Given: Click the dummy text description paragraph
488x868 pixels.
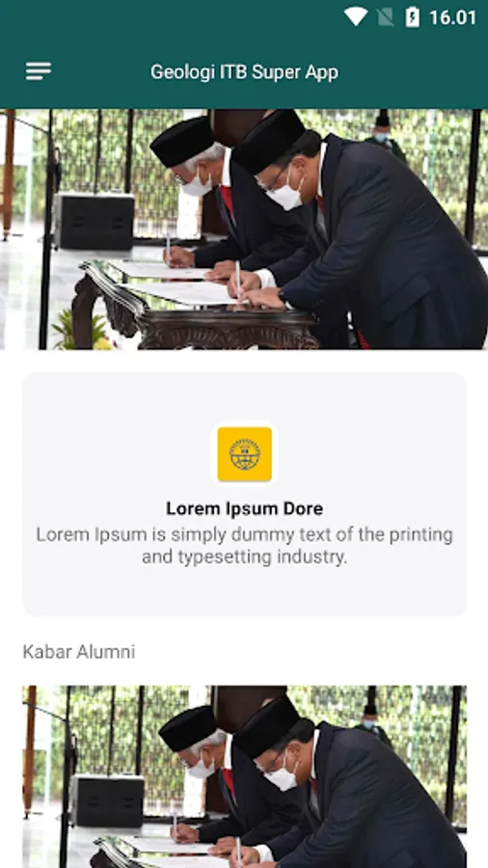Looking at the screenshot, I should (x=245, y=546).
